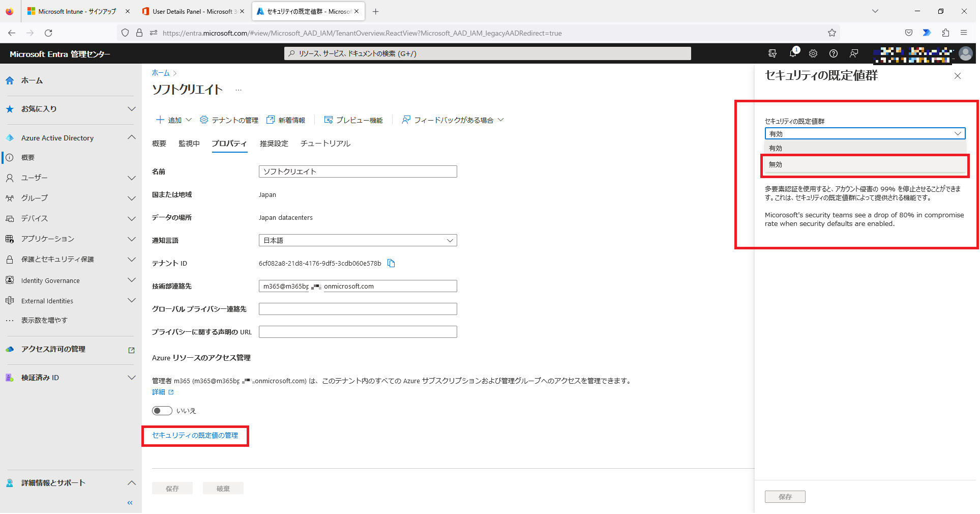Click プライバシーに関する声明の URL field
The height and width of the screenshot is (514, 980).
[358, 332]
